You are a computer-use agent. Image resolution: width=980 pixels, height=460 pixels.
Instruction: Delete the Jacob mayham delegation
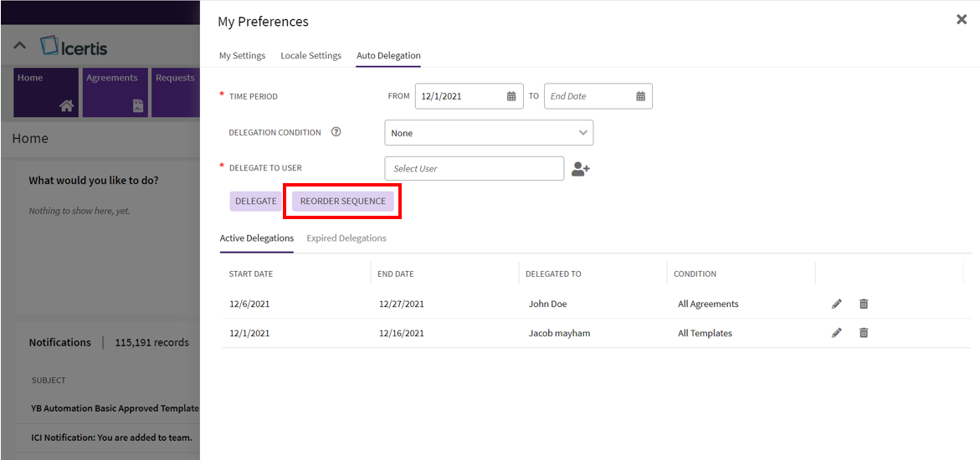(x=864, y=333)
